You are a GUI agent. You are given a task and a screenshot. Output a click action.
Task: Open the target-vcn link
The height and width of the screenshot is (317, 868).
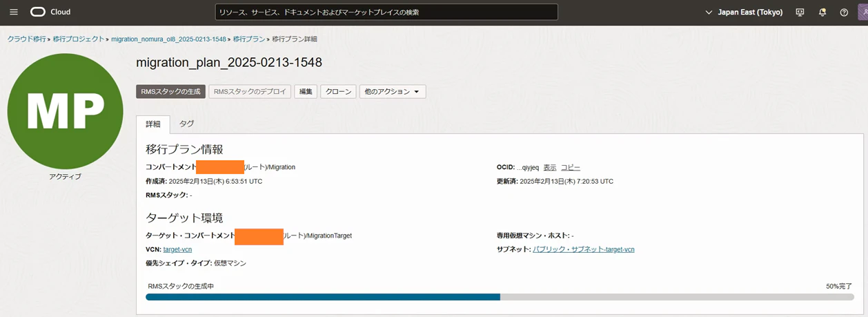(x=177, y=249)
